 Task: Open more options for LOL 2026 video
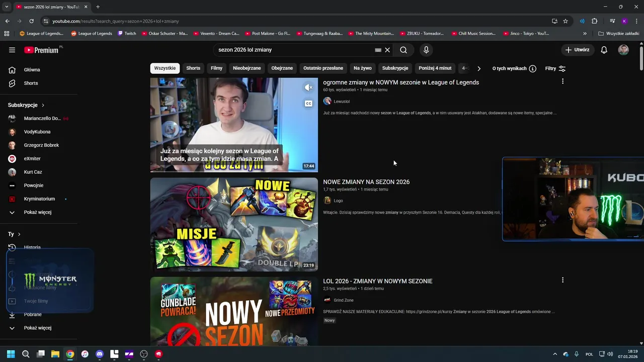pyautogui.click(x=562, y=280)
